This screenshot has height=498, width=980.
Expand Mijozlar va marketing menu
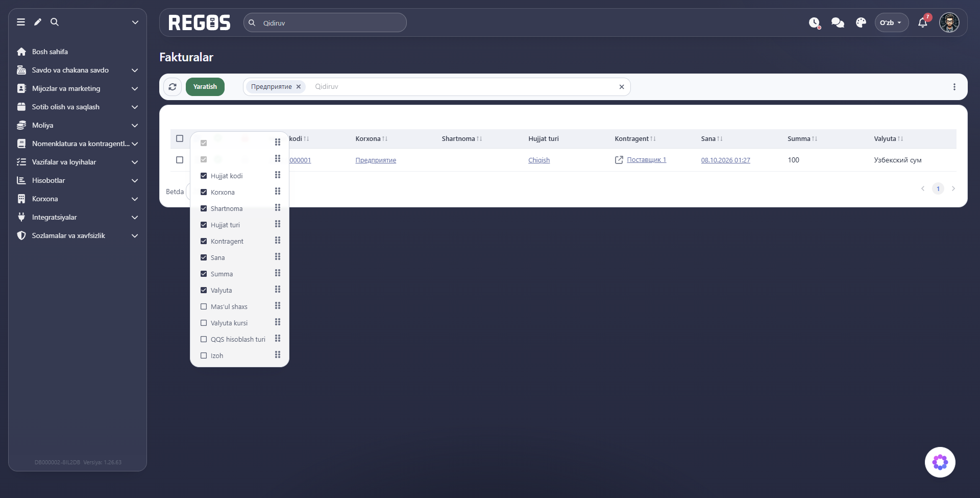[x=78, y=88]
